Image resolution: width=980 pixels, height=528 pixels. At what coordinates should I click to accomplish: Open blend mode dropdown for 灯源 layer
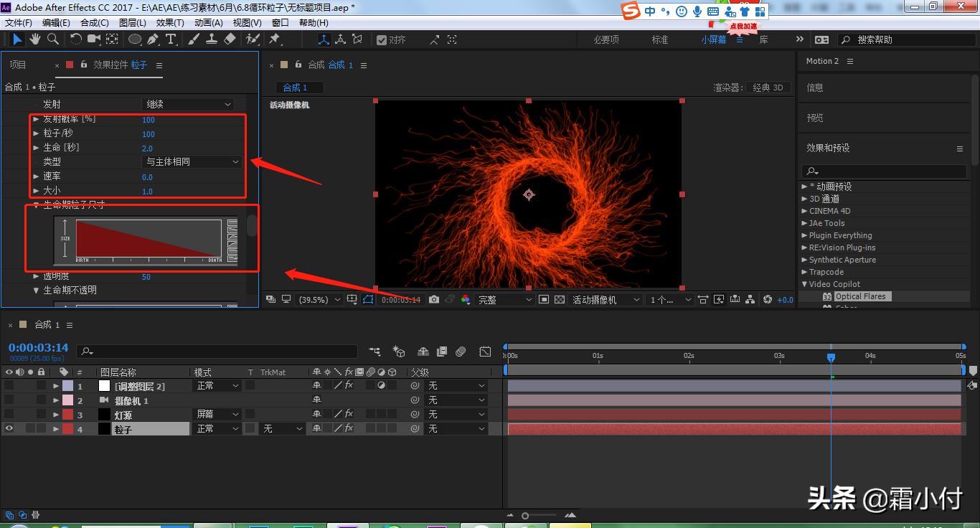point(217,415)
